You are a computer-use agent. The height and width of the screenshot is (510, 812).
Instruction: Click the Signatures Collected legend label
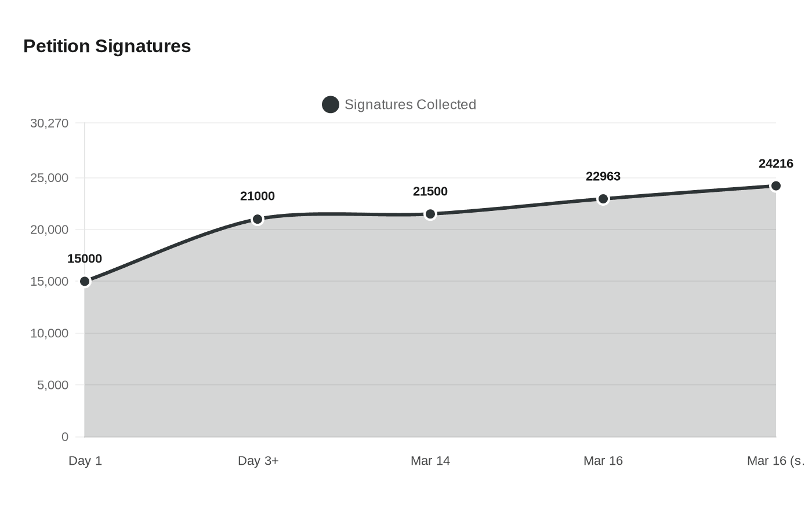point(410,105)
